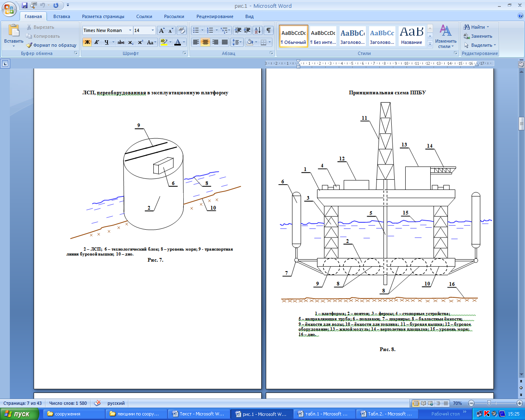
Task: Toggle center paragraph alignment
Action: coord(205,42)
